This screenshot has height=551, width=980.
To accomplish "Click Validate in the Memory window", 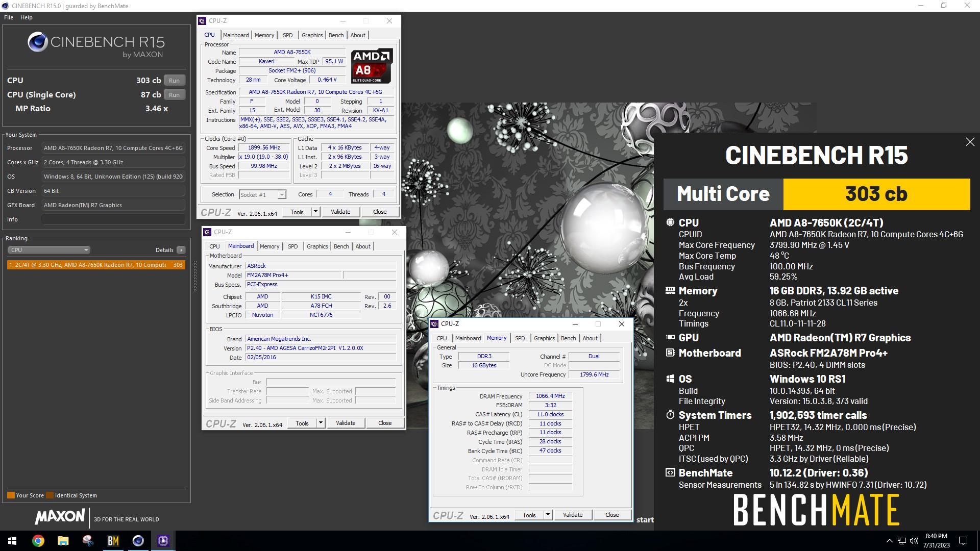I will [573, 515].
